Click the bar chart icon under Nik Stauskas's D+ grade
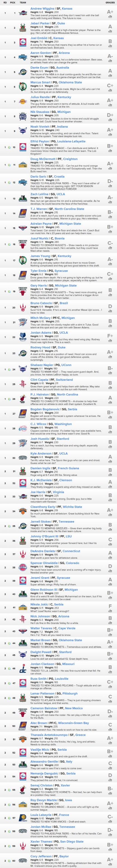 (110, 120)
